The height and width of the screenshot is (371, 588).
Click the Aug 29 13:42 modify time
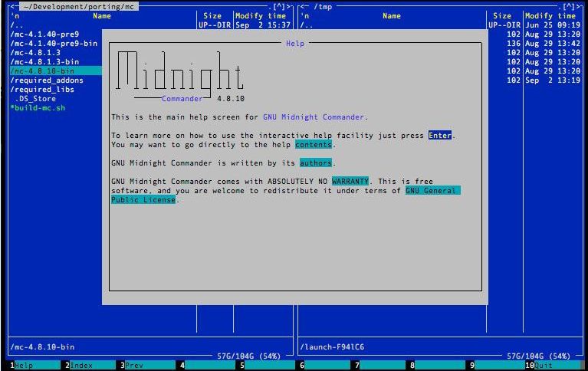(553, 44)
